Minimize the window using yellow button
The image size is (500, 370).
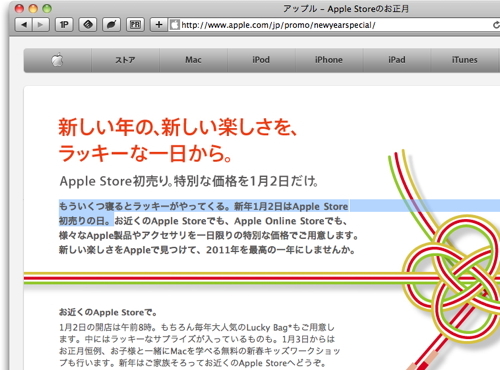pos(33,8)
